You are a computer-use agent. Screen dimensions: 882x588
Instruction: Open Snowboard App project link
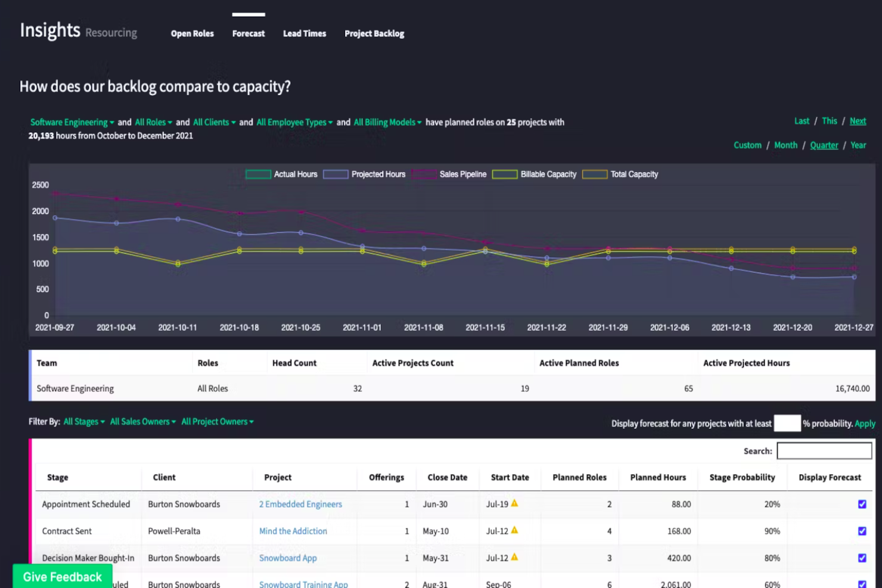pos(288,558)
